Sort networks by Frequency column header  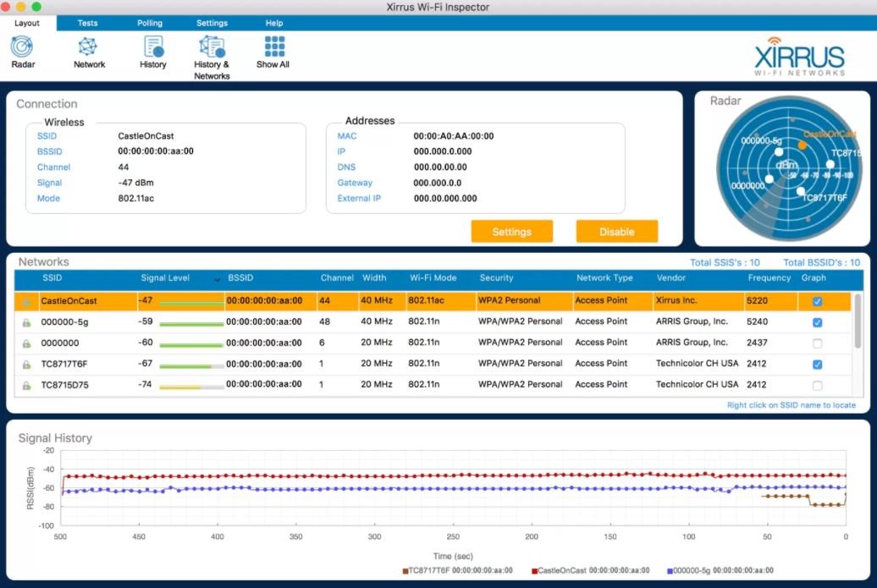[x=769, y=278]
